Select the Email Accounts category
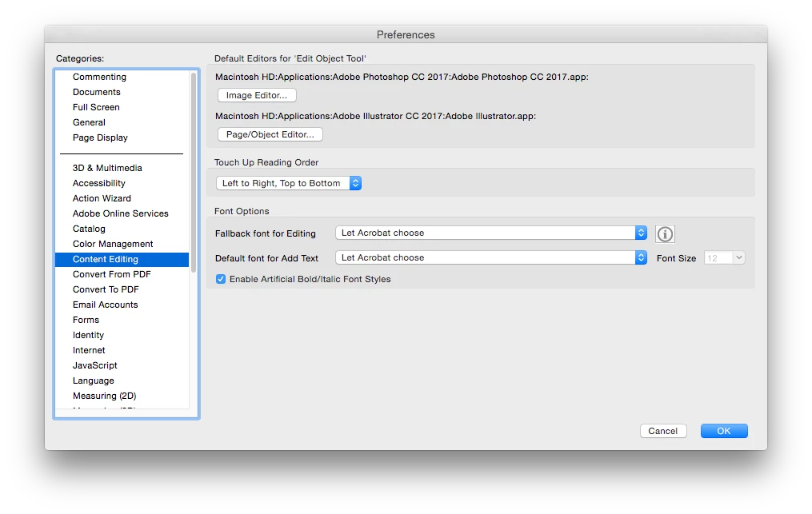The height and width of the screenshot is (514, 812). (122, 305)
